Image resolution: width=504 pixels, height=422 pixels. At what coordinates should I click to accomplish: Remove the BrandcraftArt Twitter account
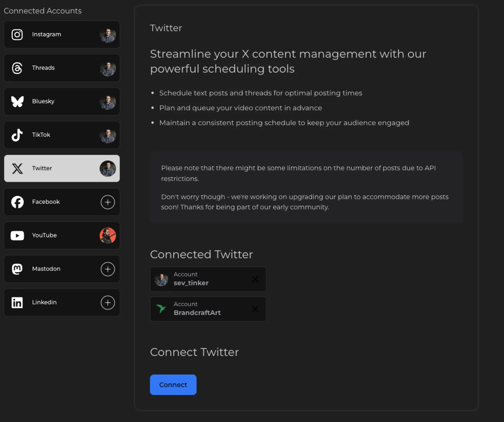(x=255, y=309)
